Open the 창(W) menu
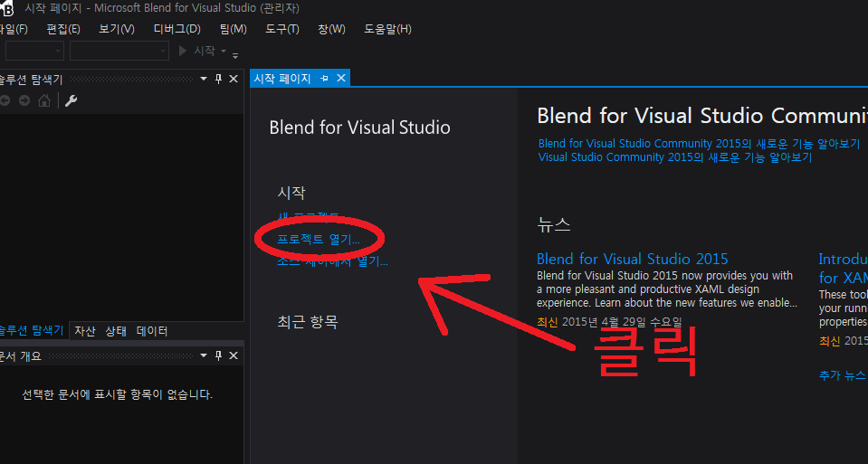868x464 pixels. tap(331, 29)
